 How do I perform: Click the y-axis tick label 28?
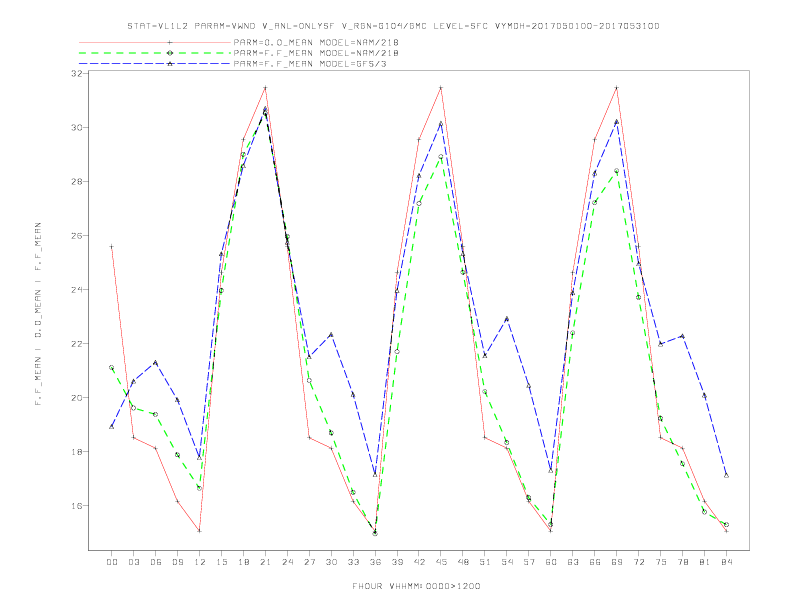point(77,181)
